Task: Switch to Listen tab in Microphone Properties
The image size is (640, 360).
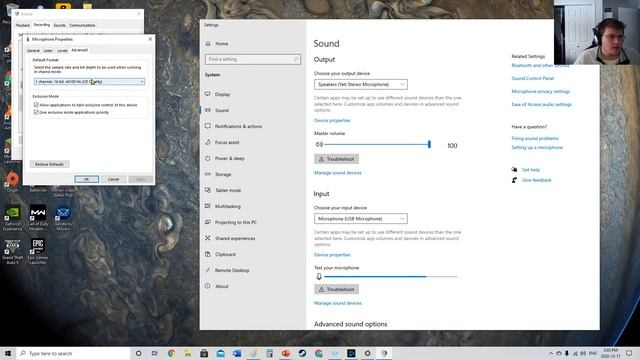Action: tap(48, 51)
